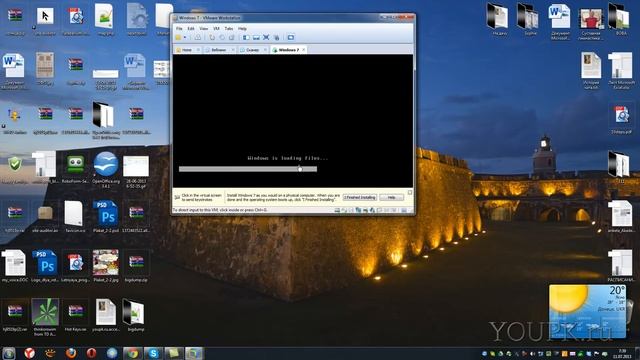Open the VM menu
Image resolution: width=640 pixels, height=360 pixels.
coord(216,29)
